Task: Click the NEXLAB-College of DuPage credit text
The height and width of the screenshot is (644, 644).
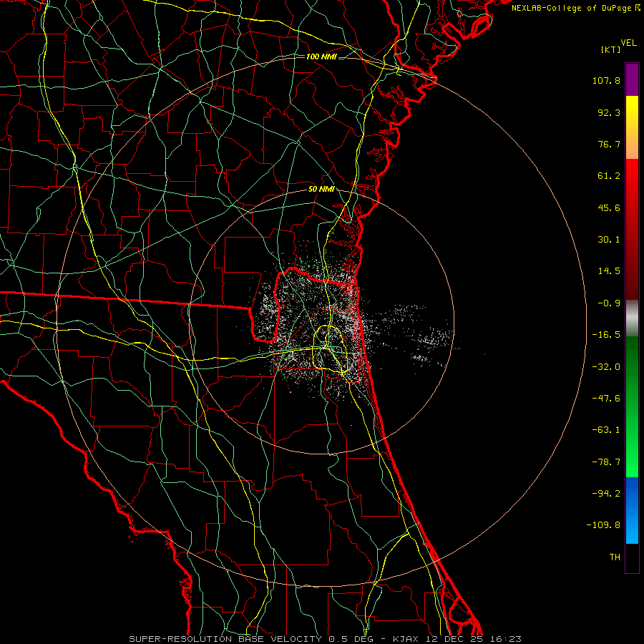Action: (576, 8)
